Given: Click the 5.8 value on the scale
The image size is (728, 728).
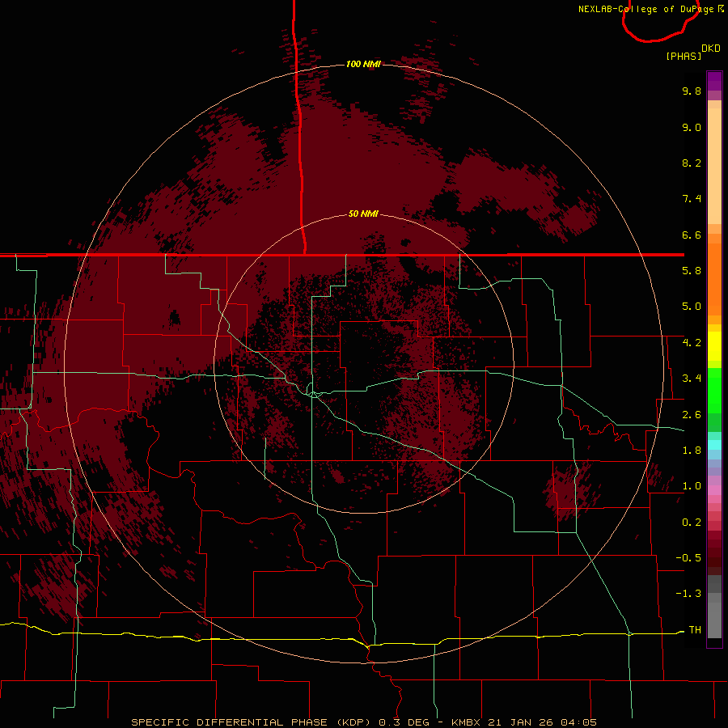Looking at the screenshot, I should coord(692,271).
